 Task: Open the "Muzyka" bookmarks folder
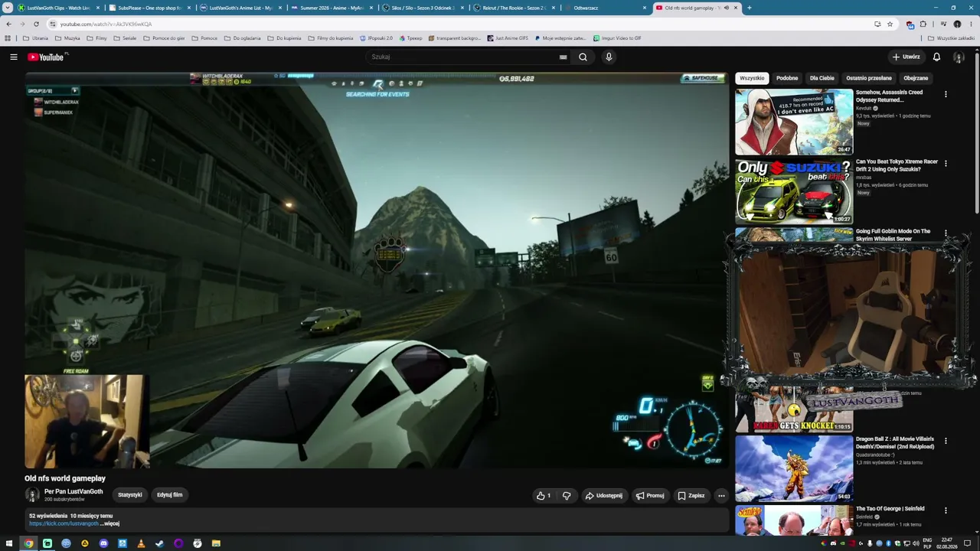[67, 37]
